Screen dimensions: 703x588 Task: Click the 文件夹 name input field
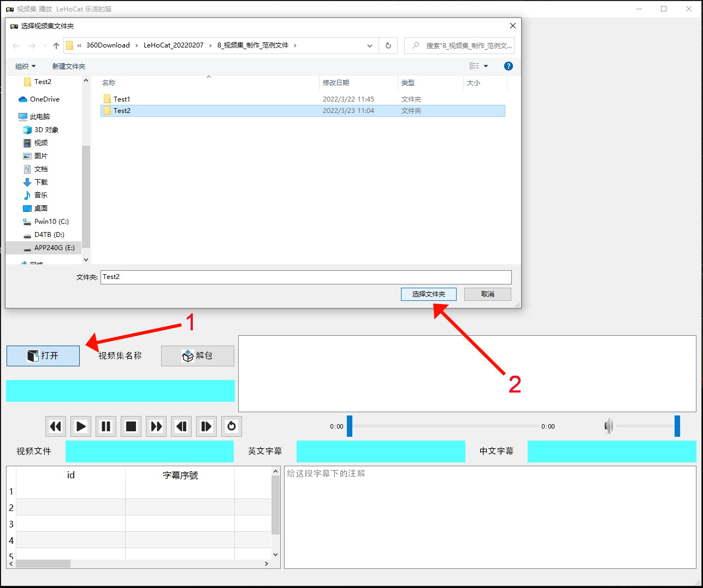point(306,277)
